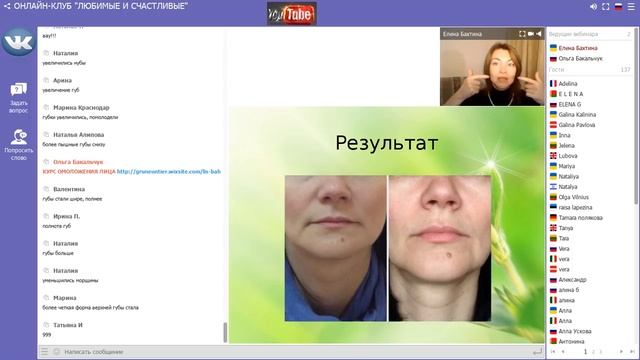Click the YouTube logo in the header

tap(291, 14)
